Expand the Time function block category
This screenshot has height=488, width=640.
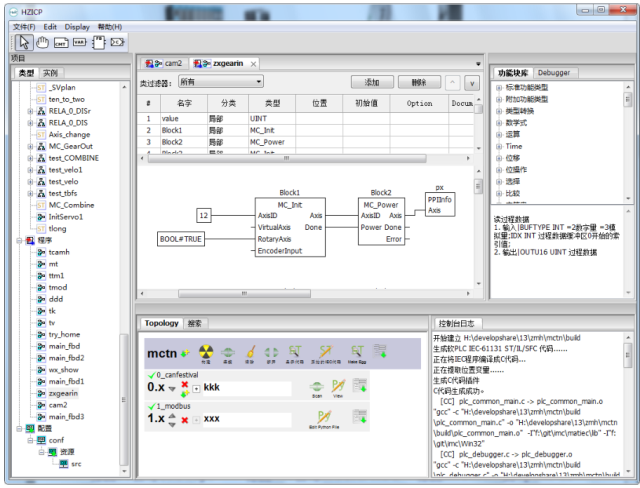click(499, 146)
